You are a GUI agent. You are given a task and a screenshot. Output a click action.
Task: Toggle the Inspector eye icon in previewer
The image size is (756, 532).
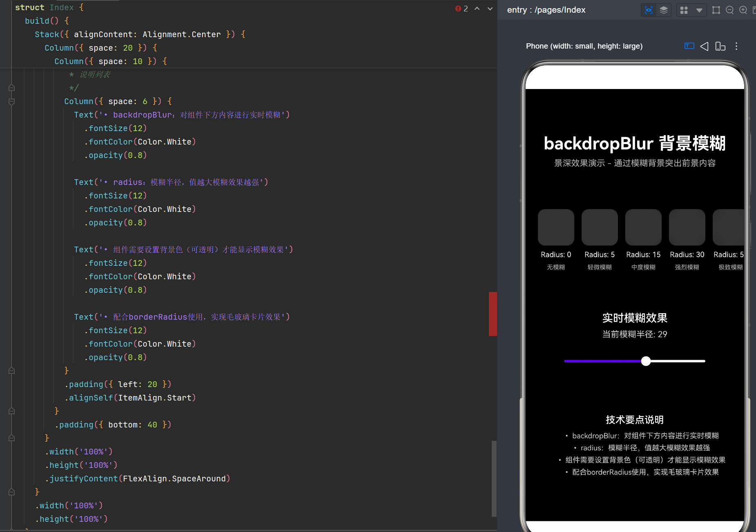coord(649,10)
